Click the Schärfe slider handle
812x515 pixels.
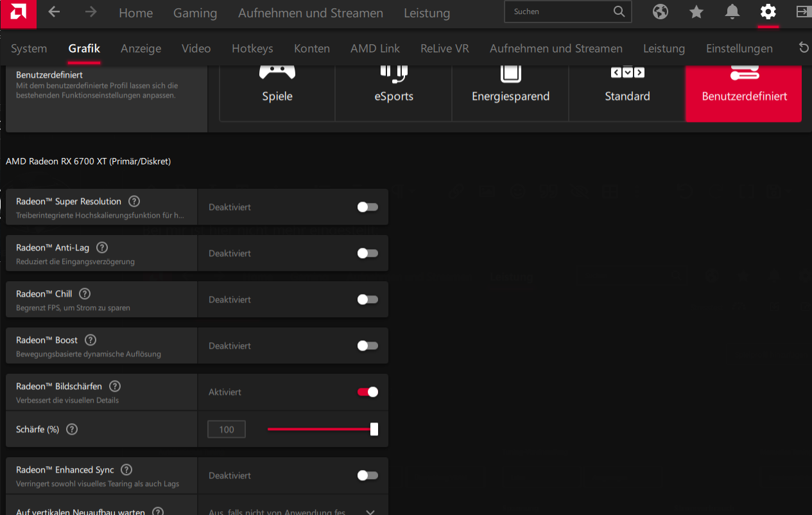(x=374, y=429)
